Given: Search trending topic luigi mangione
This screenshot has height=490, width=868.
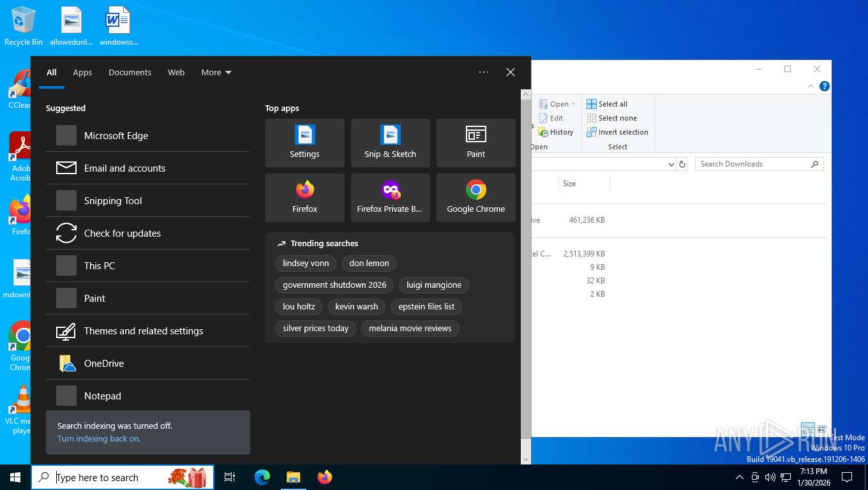Looking at the screenshot, I should [x=434, y=285].
